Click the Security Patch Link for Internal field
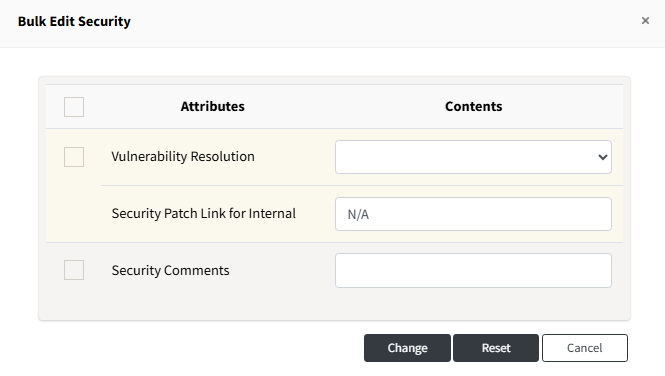 click(473, 214)
